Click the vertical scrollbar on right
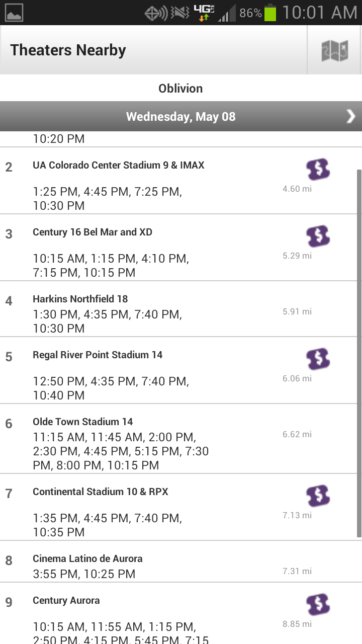This screenshot has height=644, width=362. 358,352
